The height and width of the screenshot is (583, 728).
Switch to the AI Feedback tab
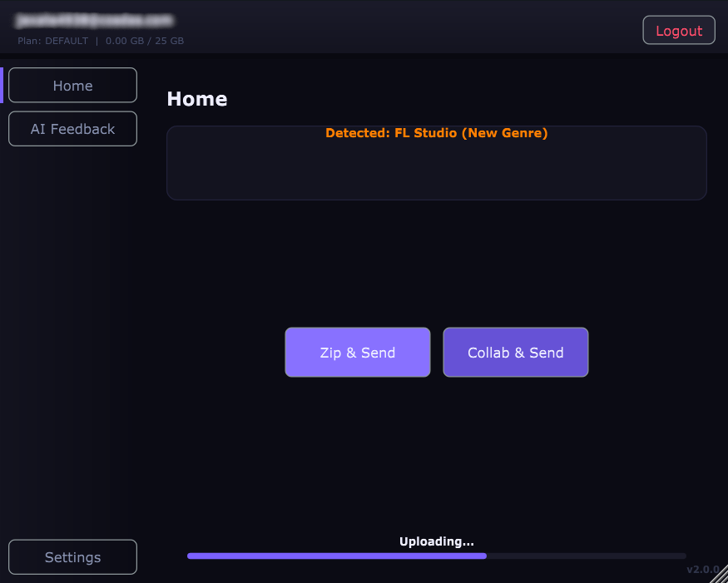point(72,129)
